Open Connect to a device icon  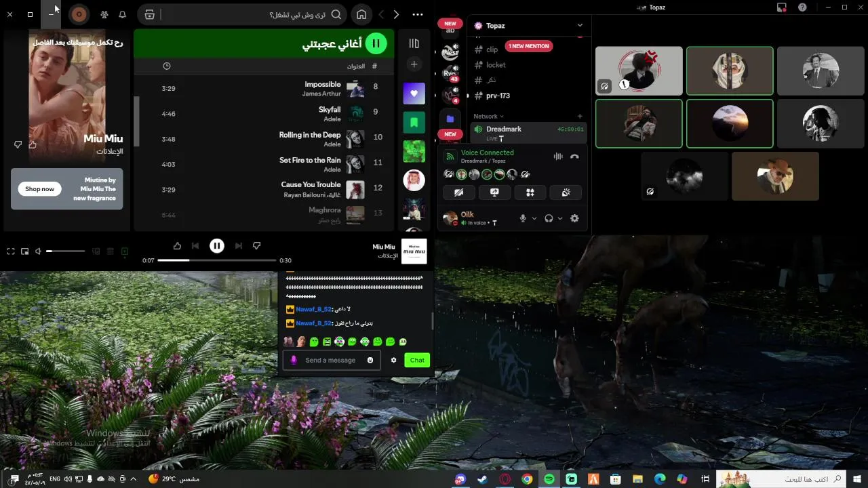coord(96,251)
